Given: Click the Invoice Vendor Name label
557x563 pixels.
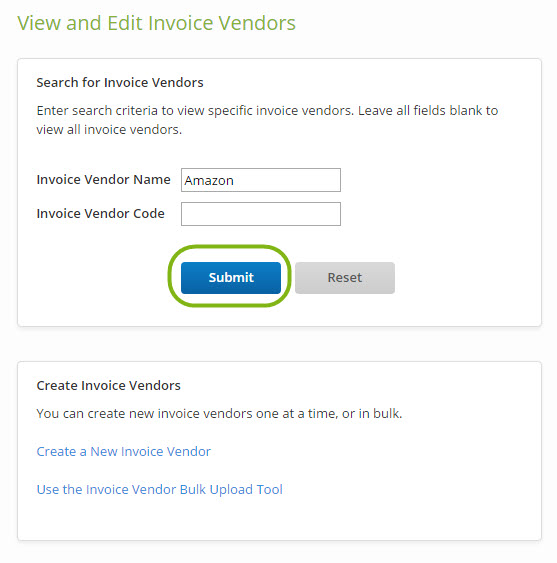Looking at the screenshot, I should click(103, 179).
